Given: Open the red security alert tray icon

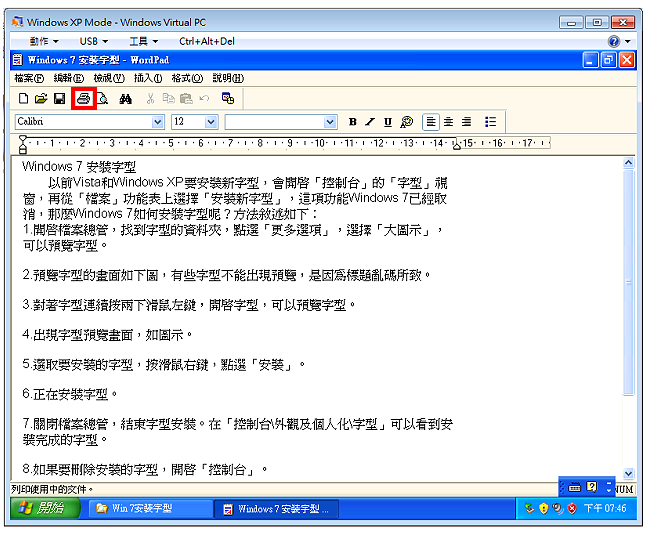Looking at the screenshot, I should [x=572, y=509].
